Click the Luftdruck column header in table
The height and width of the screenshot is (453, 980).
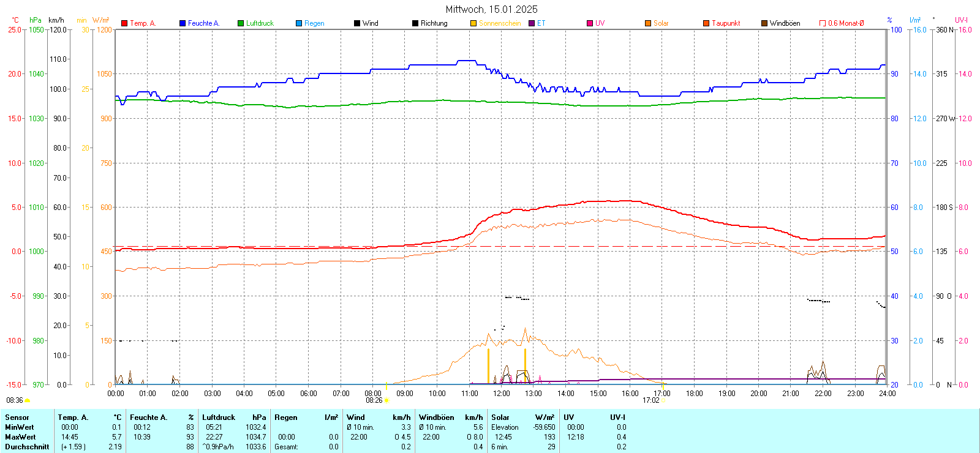pos(219,417)
